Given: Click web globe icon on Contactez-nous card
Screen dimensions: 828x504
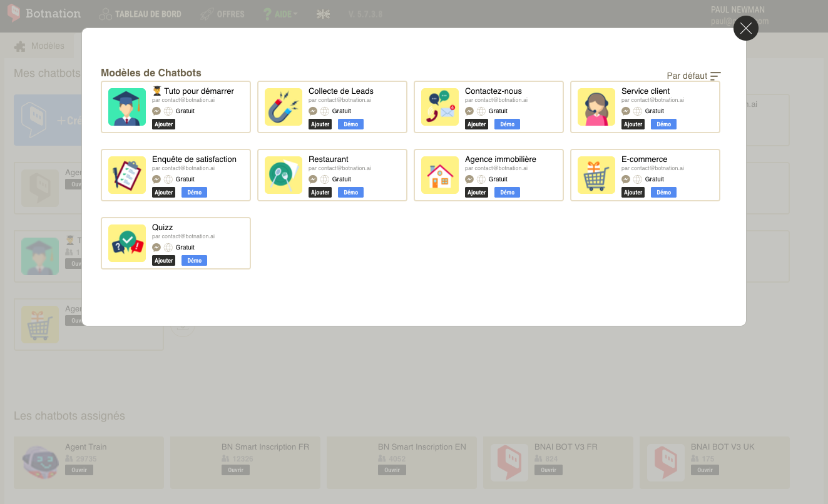Looking at the screenshot, I should click(x=481, y=111).
